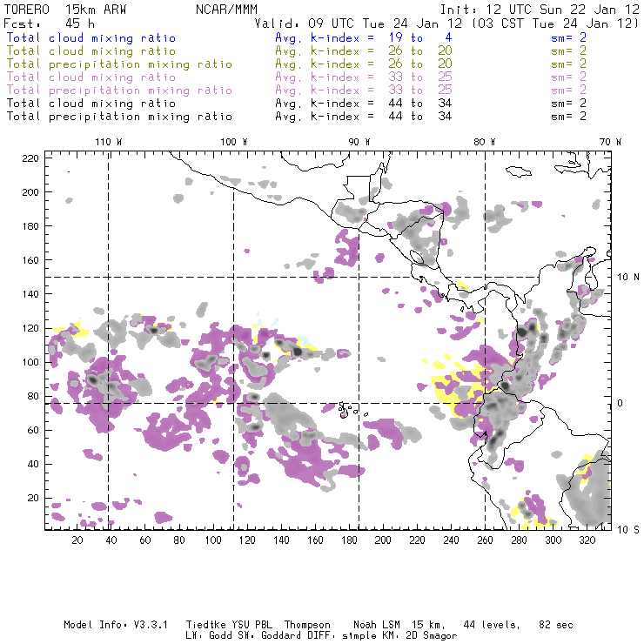Click the "82 sec" timestep text
Image resolution: width=644 pixels, height=644 pixels.
click(x=556, y=625)
